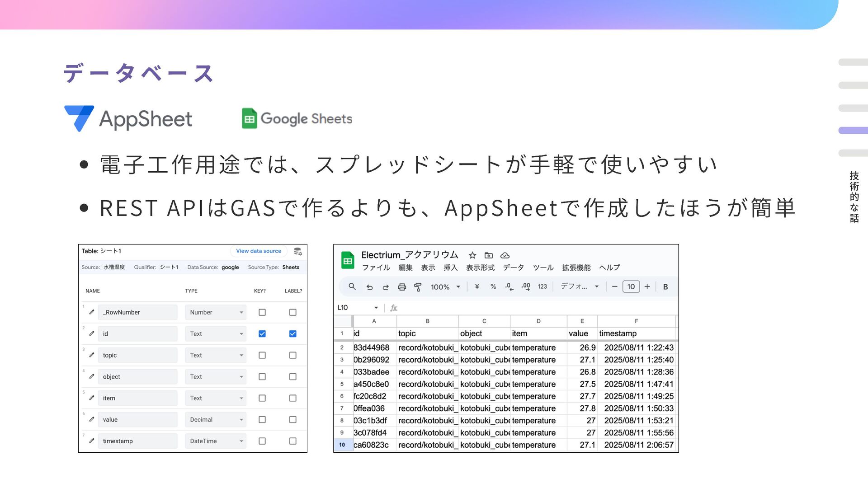Toggle LABEL checkbox for object
This screenshot has width=868, height=488.
click(x=293, y=376)
